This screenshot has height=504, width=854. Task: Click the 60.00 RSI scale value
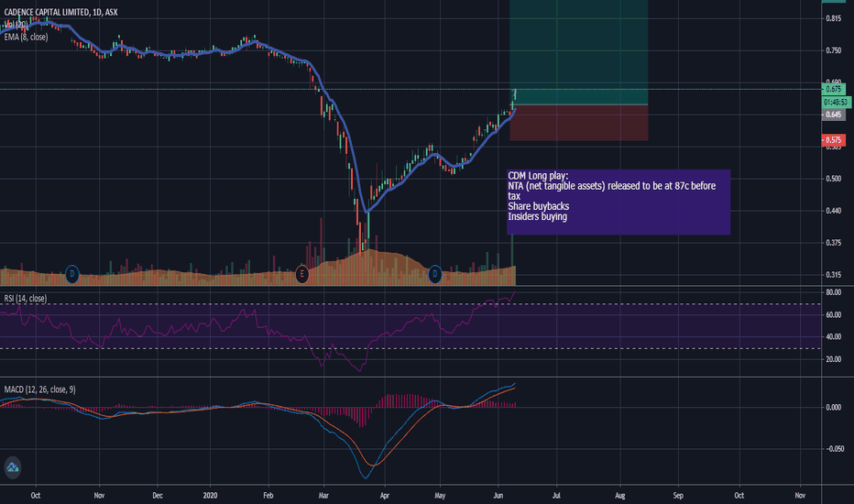833,315
